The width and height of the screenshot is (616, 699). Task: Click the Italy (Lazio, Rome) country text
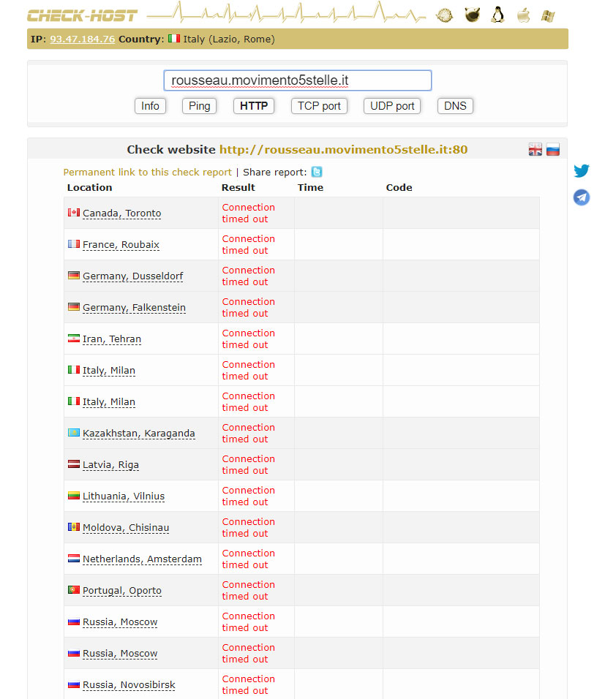(x=229, y=39)
